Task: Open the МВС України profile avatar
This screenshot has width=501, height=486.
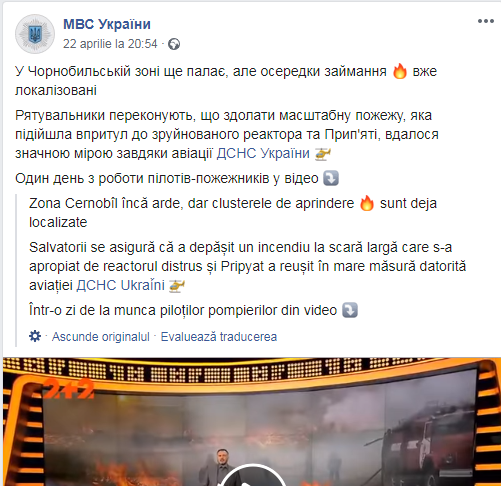Action: [35, 34]
